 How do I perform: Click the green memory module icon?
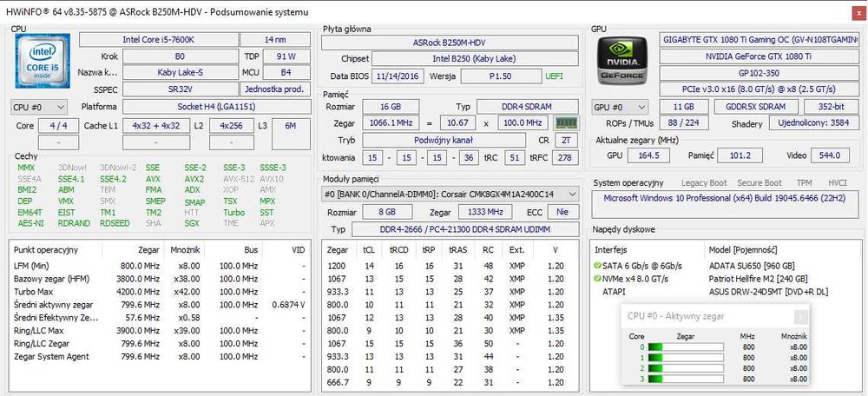[x=566, y=122]
